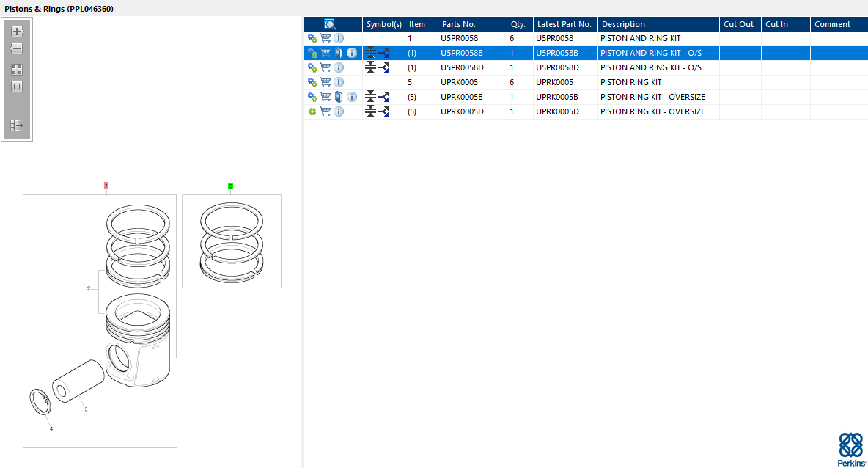The image size is (868, 468).
Task: Click callout label 2 on diagram
Action: coord(89,288)
